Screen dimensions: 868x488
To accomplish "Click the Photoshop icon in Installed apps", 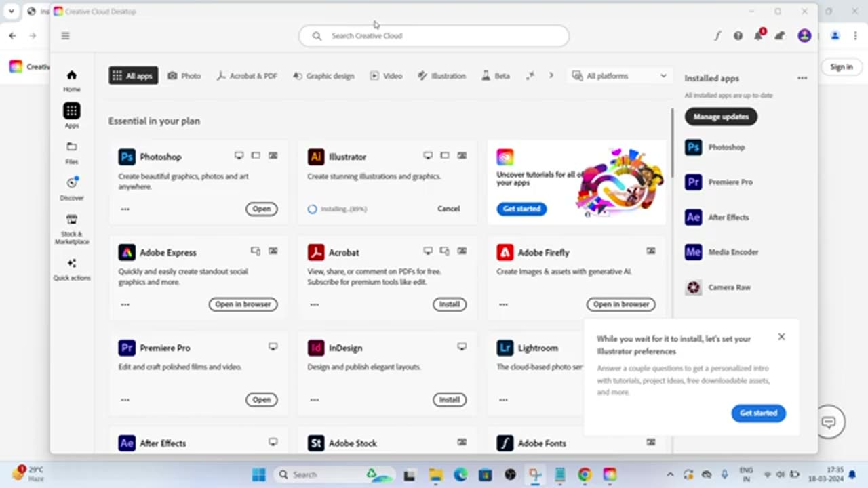I will [x=693, y=147].
